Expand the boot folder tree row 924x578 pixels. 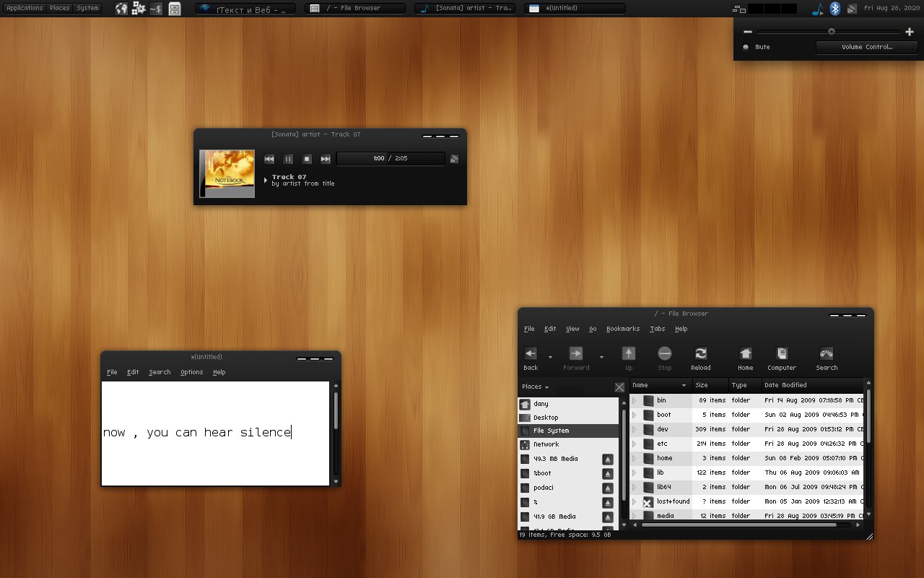pyautogui.click(x=635, y=415)
